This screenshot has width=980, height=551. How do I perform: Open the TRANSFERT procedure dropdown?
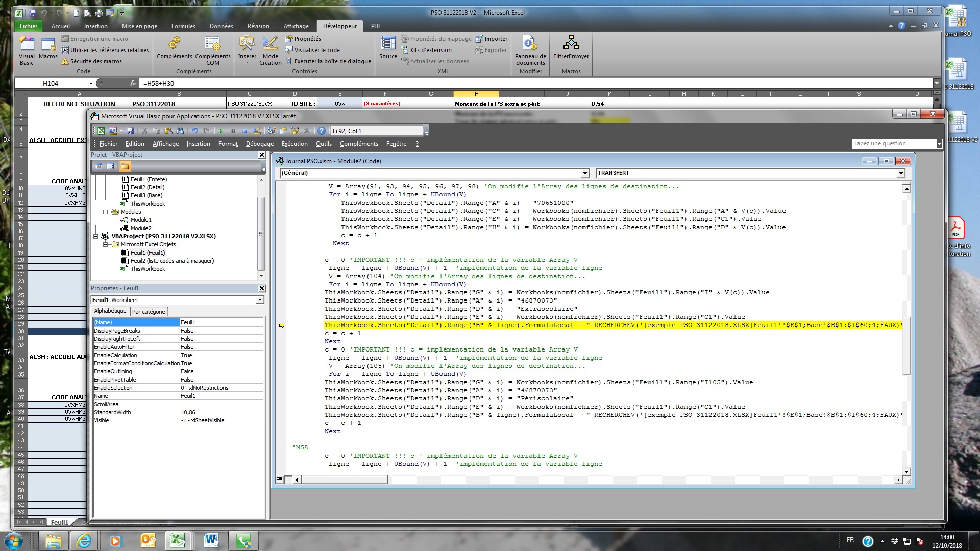(x=901, y=173)
